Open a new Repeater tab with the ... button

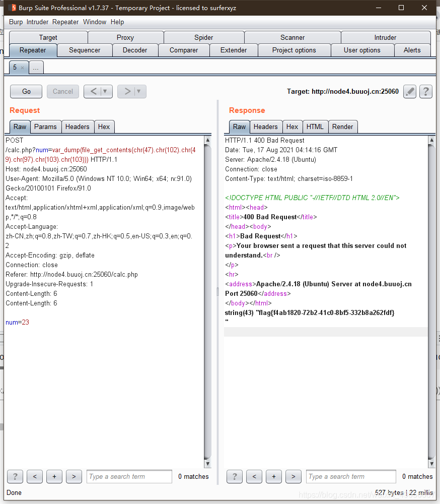36,68
